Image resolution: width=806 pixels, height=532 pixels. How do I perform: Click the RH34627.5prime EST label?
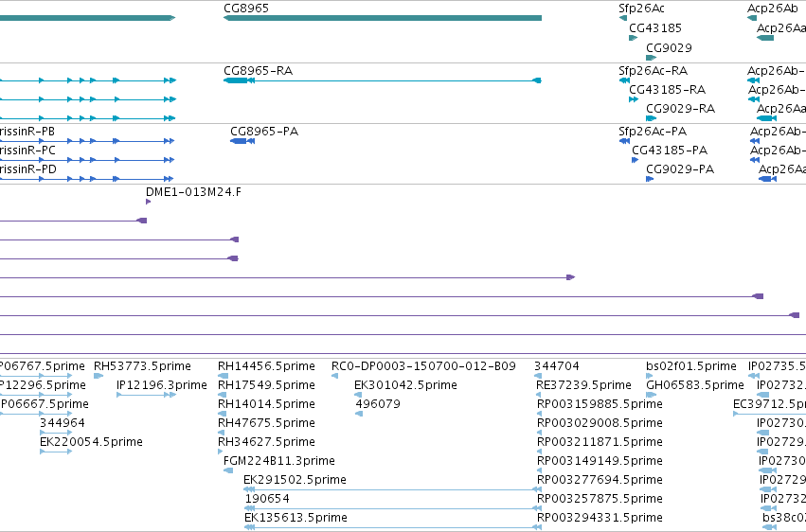[266, 442]
